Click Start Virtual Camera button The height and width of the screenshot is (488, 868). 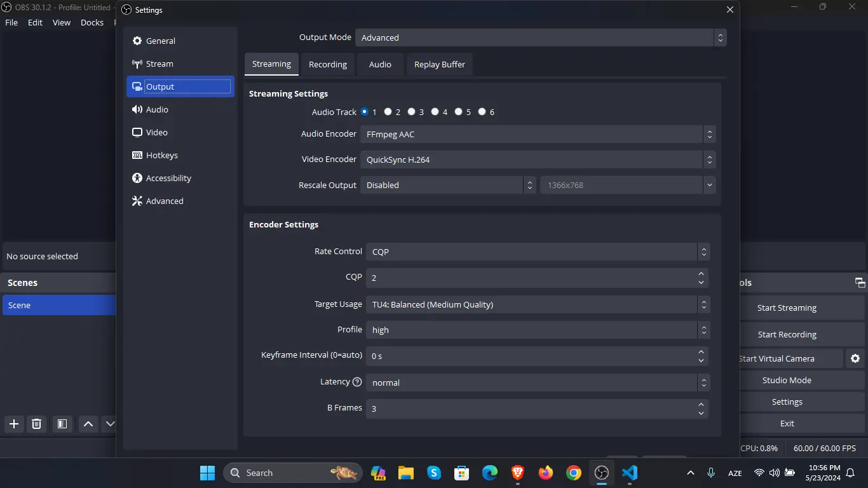click(x=791, y=358)
